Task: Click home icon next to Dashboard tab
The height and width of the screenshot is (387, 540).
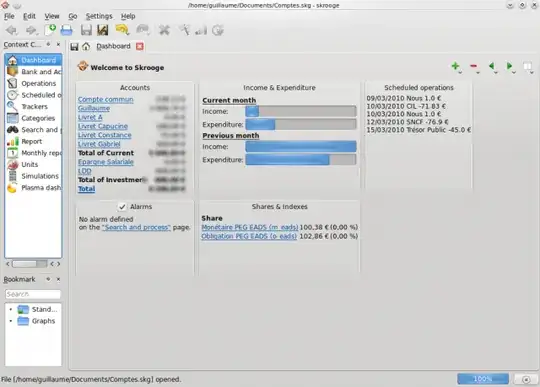Action: (x=86, y=46)
